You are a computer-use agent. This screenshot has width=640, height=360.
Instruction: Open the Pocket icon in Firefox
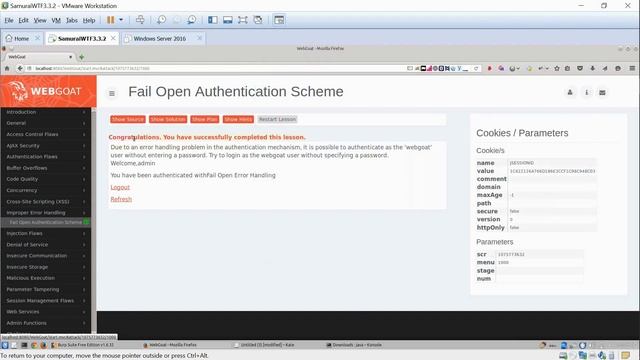580,69
